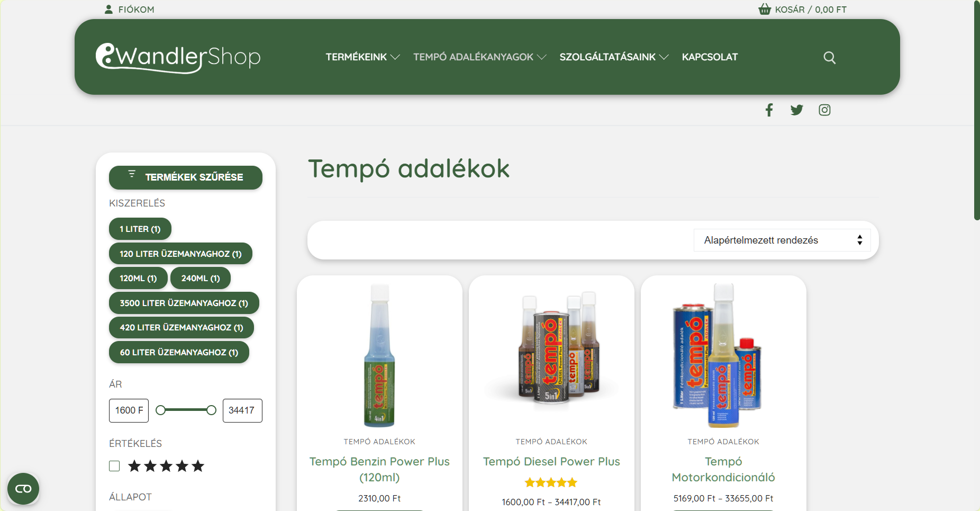The height and width of the screenshot is (511, 980).
Task: Click the price slider's right handle
Action: click(211, 410)
